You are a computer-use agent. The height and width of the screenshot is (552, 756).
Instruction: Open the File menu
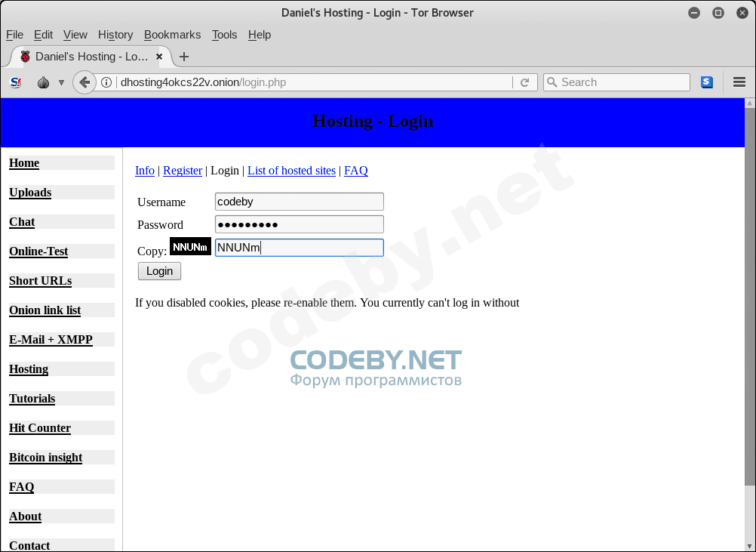14,35
